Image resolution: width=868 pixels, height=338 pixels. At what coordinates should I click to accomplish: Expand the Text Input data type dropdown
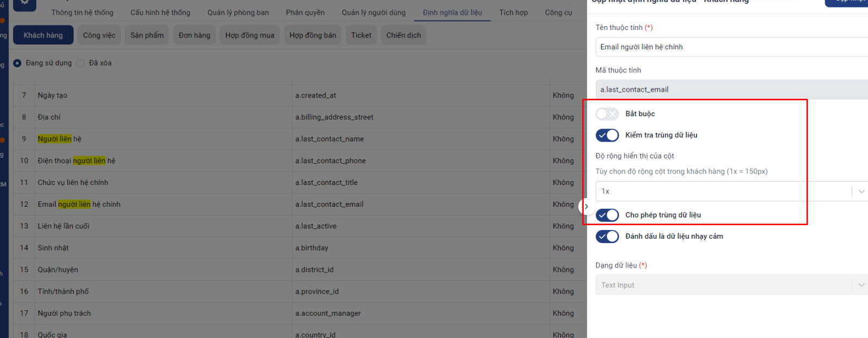727,285
